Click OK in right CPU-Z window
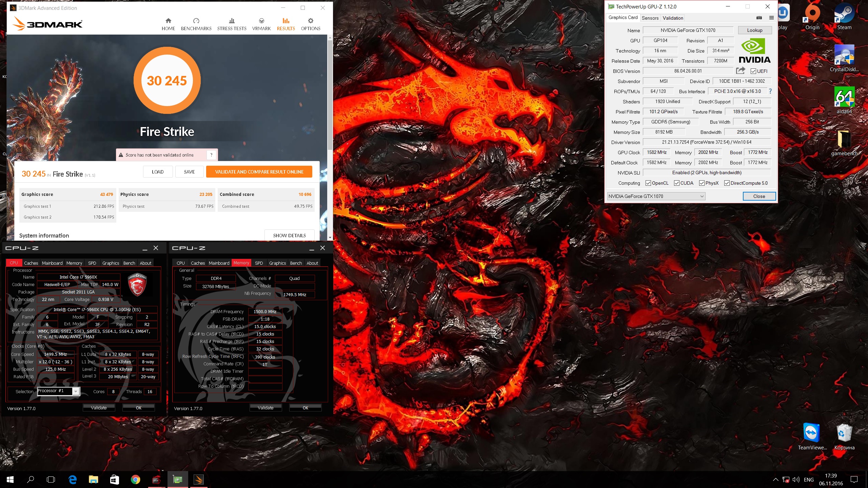868x488 pixels. pos(305,408)
